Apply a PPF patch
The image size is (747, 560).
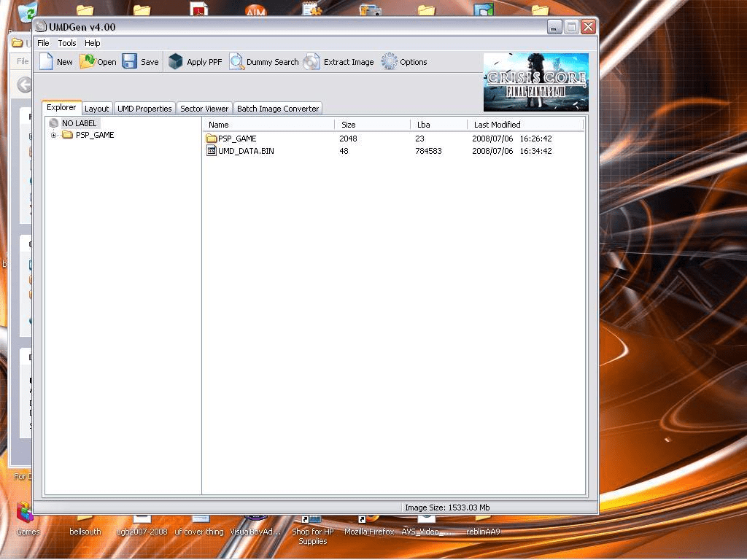tap(195, 62)
